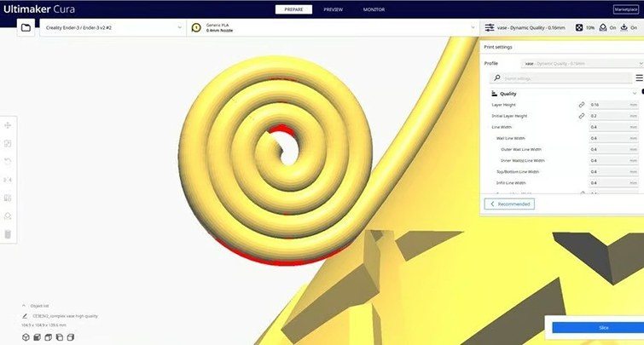This screenshot has width=644, height=345.
Task: Click the model dimensions text
Action: [x=44, y=325]
